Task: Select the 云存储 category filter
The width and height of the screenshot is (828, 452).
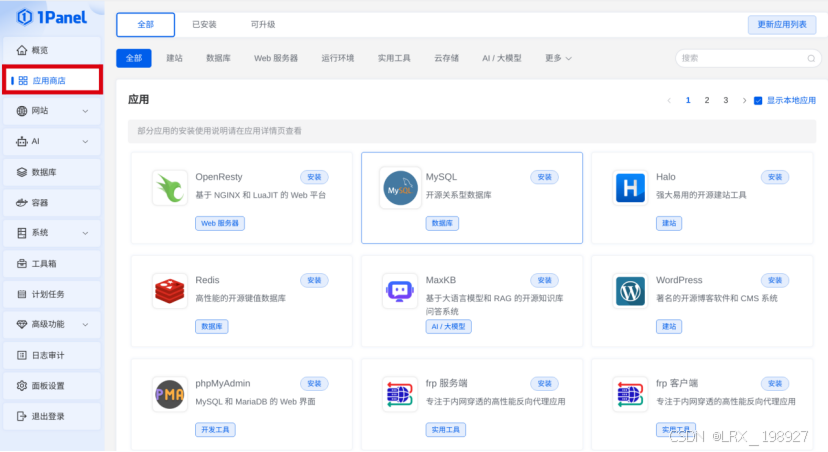Action: coord(446,58)
